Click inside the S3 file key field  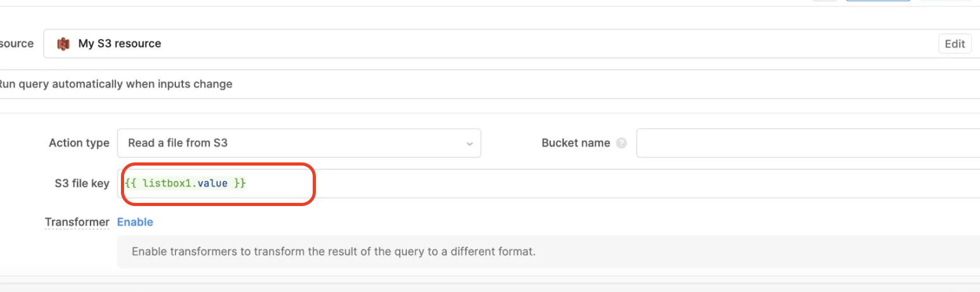(548, 183)
